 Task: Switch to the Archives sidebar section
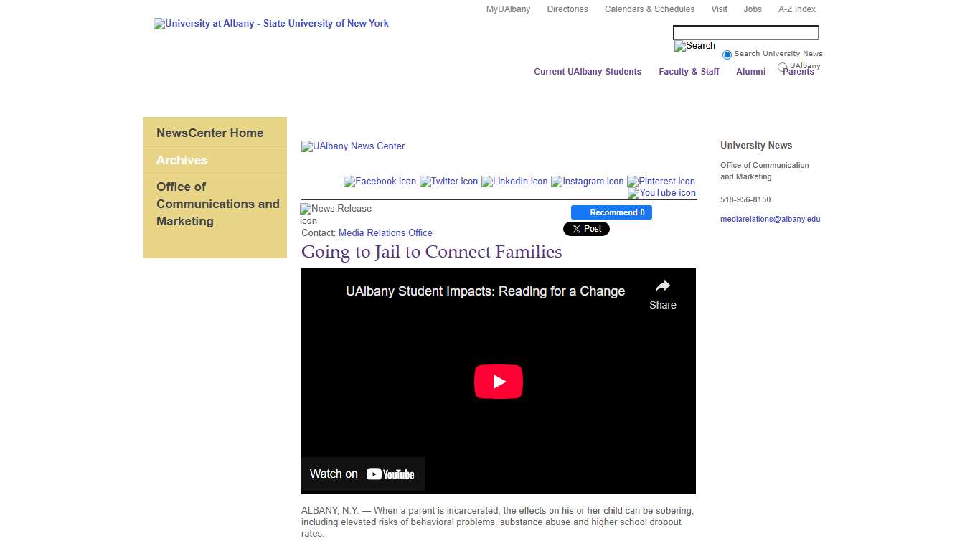coord(182,160)
